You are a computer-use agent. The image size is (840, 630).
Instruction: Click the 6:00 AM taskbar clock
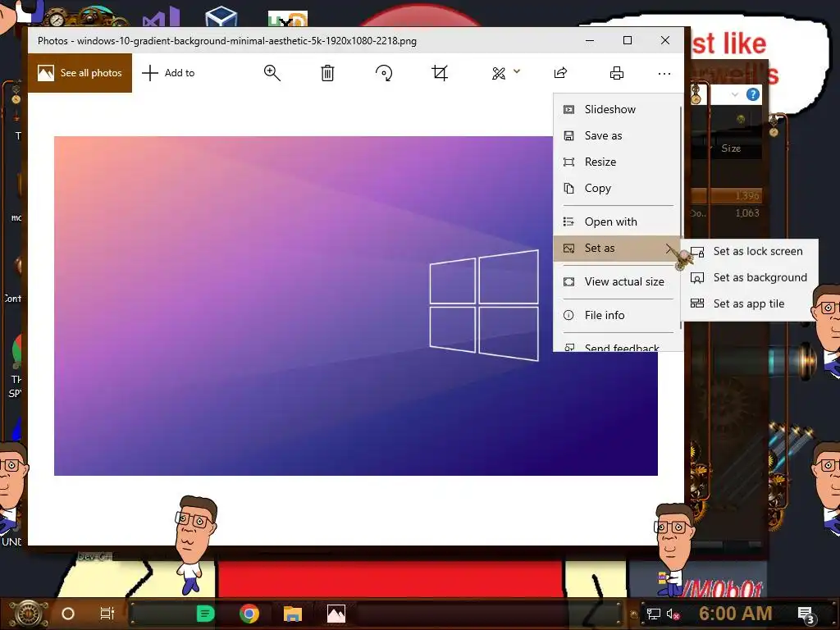(x=735, y=614)
